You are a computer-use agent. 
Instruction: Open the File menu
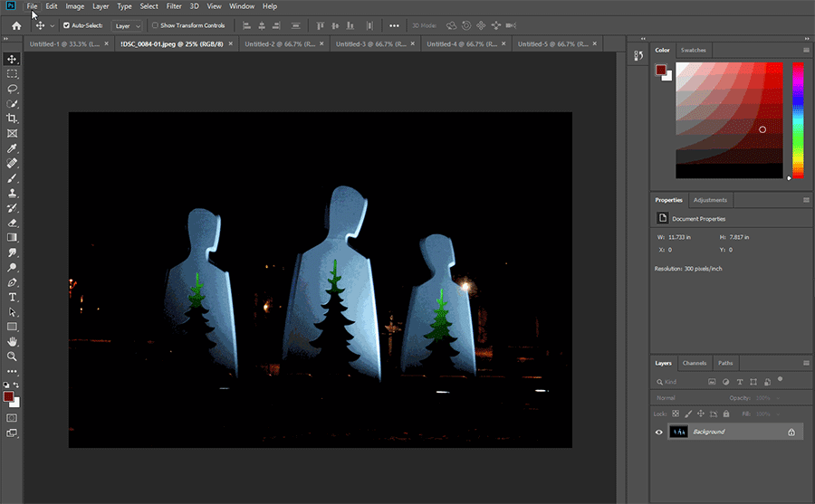[x=32, y=6]
